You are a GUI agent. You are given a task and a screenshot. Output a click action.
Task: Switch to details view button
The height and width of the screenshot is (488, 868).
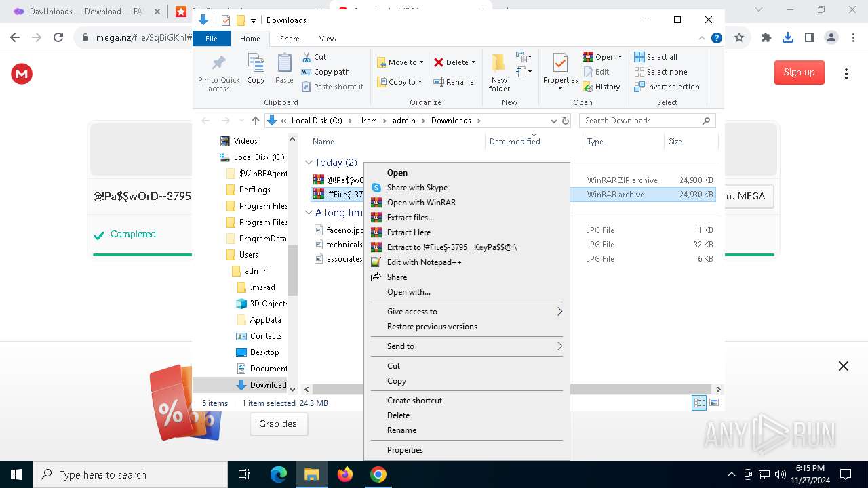(699, 403)
